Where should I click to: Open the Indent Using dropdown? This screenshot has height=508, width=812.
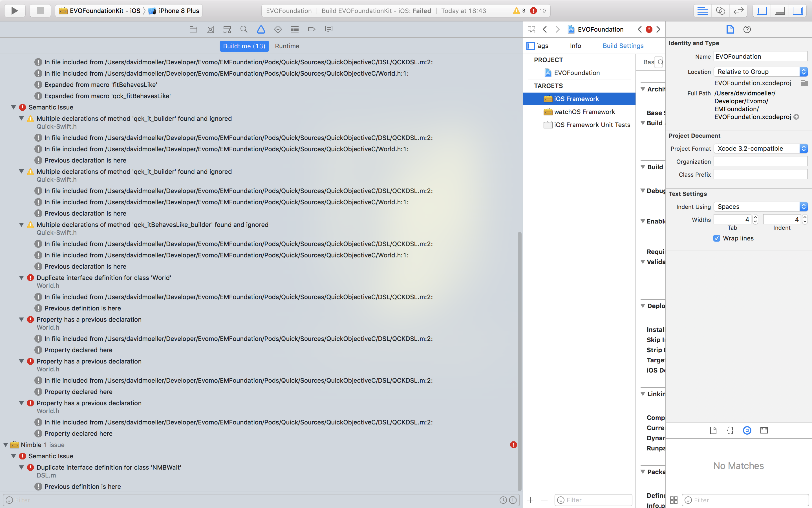click(x=760, y=207)
